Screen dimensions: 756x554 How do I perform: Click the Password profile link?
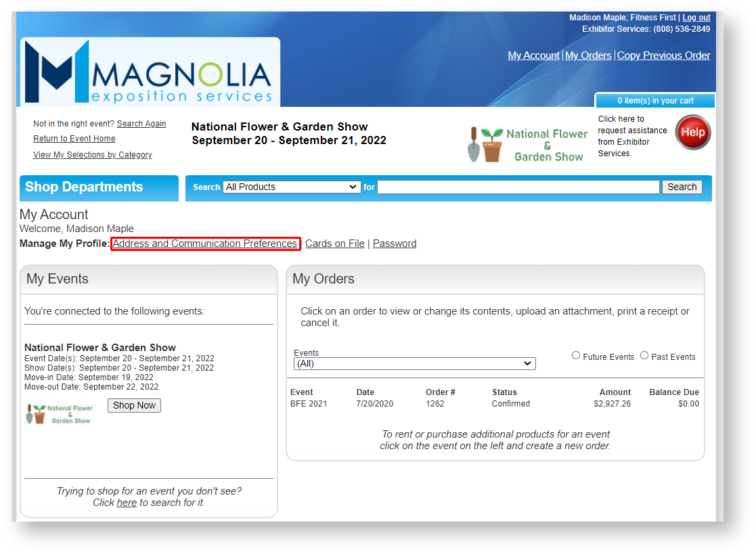pyautogui.click(x=395, y=244)
